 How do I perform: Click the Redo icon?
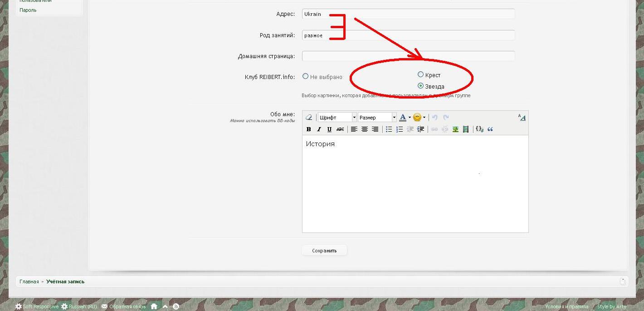tap(446, 117)
